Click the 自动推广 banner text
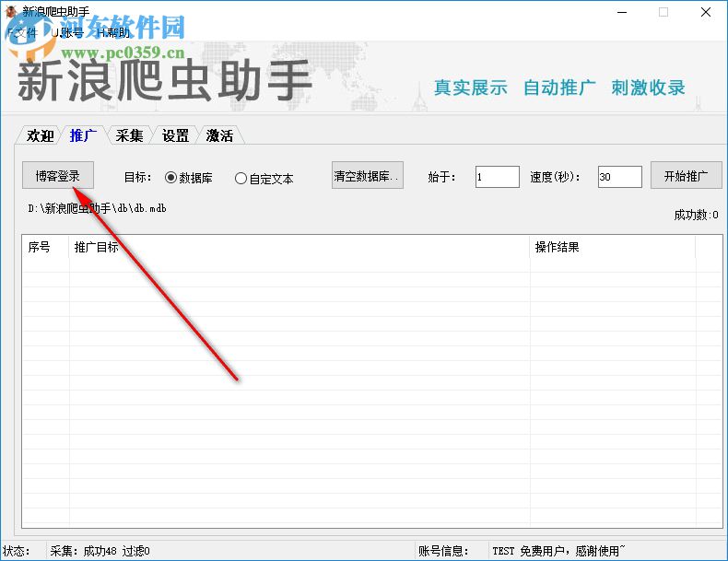 pyautogui.click(x=559, y=88)
